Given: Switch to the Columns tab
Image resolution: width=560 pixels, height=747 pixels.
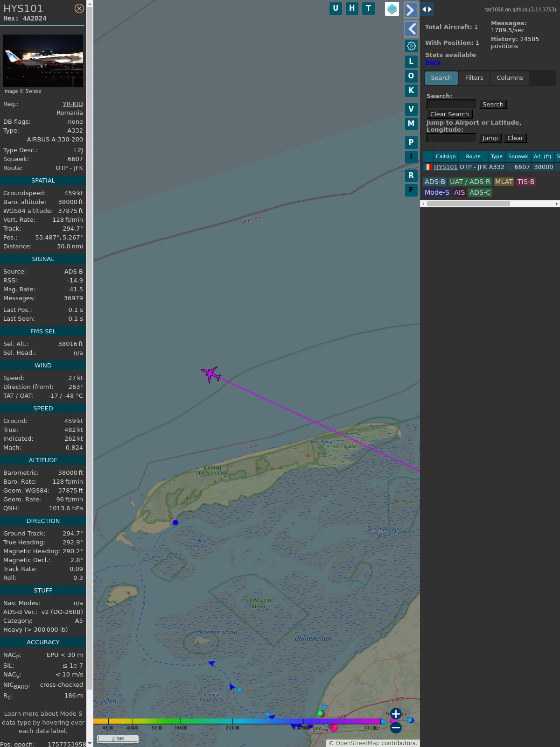Looking at the screenshot, I should pos(510,78).
